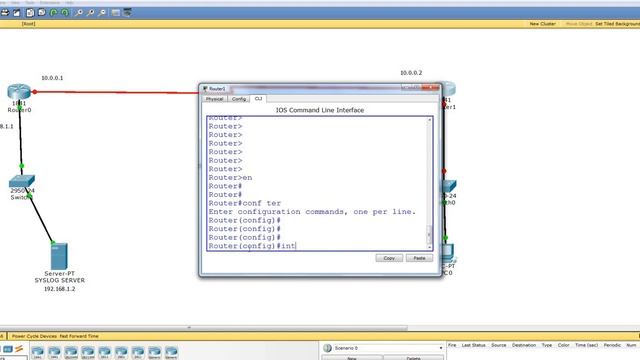This screenshot has height=360, width=640.
Task: Click the Source column header
Action: coord(498,345)
